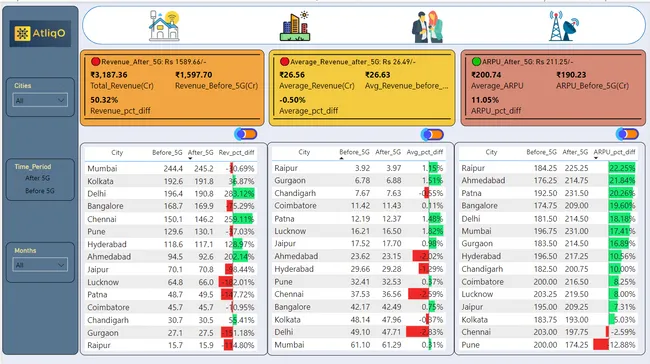
Task: Click the green ARPU_After_5G status indicator
Action: click(476, 62)
